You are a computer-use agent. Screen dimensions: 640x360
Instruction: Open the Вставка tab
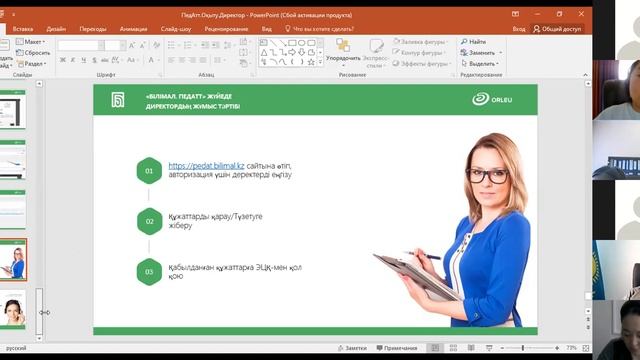(x=23, y=29)
